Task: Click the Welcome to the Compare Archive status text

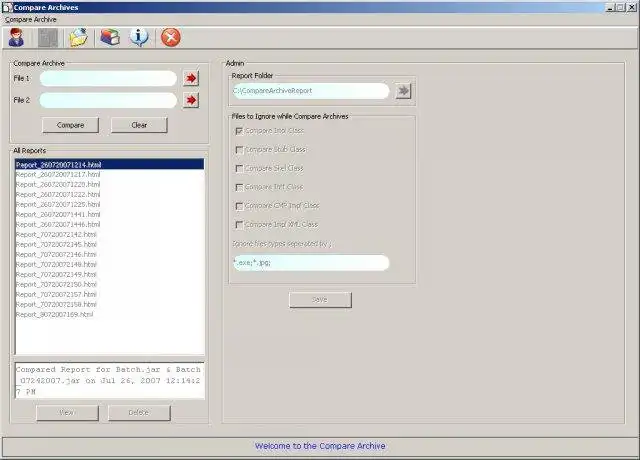Action: 320,446
